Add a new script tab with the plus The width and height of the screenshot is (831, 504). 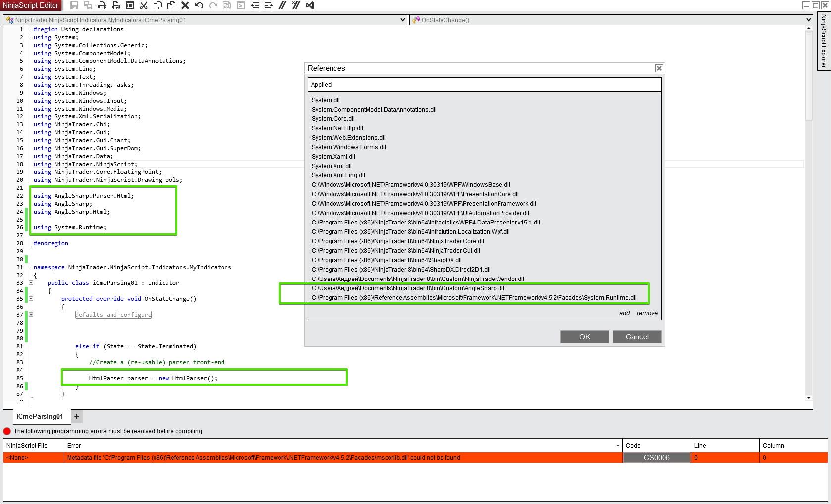point(77,416)
